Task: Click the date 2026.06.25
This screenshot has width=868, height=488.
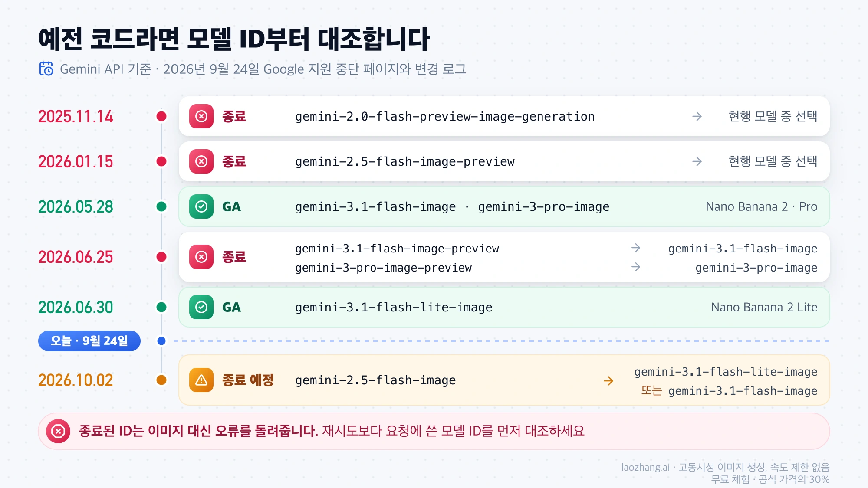Action: click(76, 257)
